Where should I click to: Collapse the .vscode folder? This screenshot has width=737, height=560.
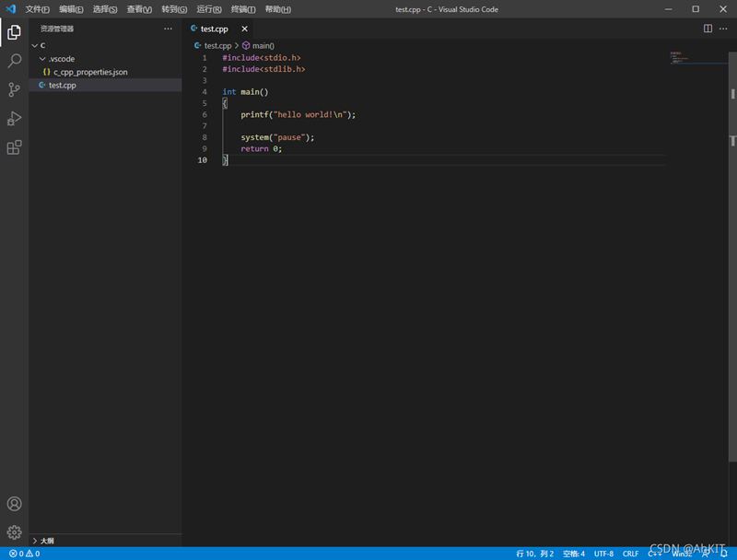(61, 58)
